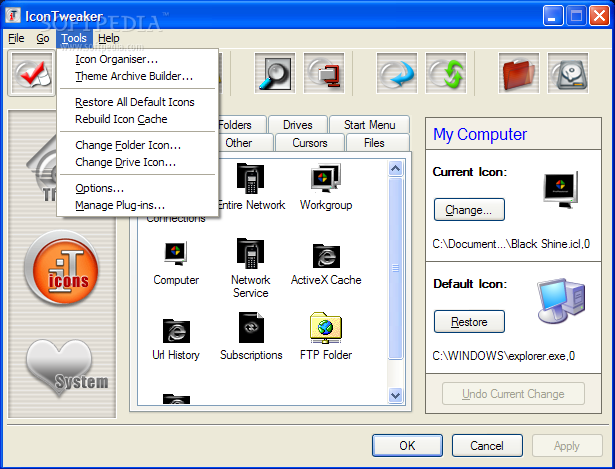Choose Change Folder Icon menu item
Viewport: 615px width, 469px height.
tap(137, 145)
